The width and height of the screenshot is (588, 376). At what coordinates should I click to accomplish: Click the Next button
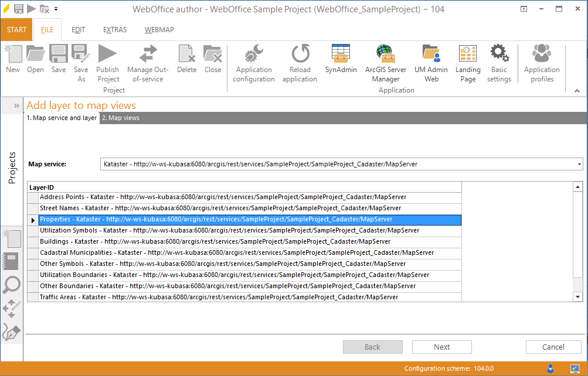tap(441, 347)
